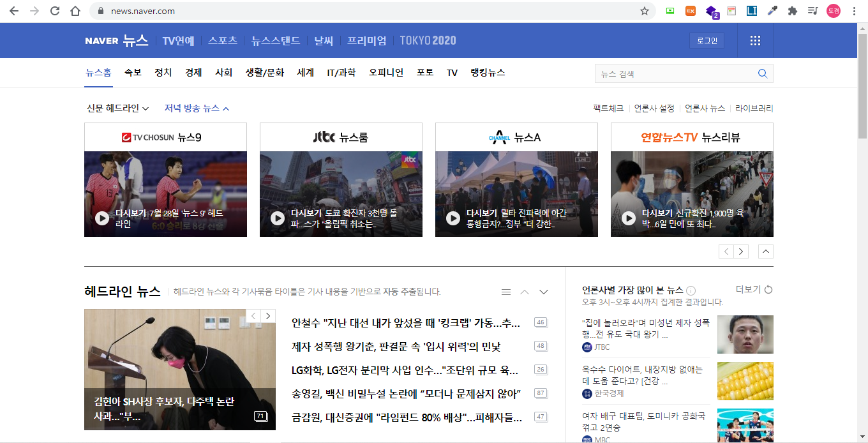Click the address bar URL
This screenshot has height=443, width=868.
pos(143,11)
